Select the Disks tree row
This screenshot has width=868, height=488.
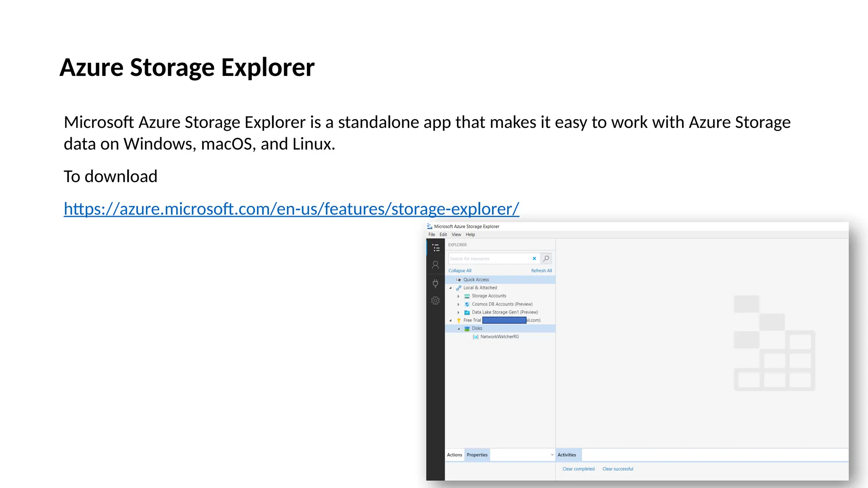pos(500,329)
